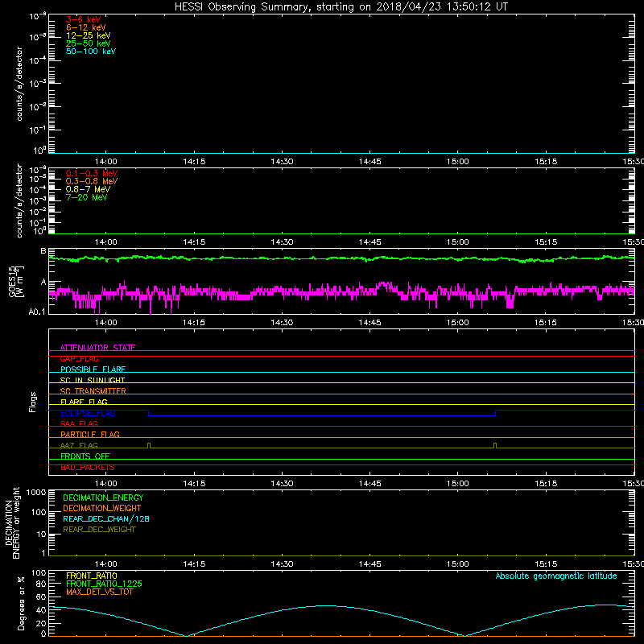Pick the GAP_FLAG label
This screenshot has height=644, width=644.
click(x=79, y=358)
